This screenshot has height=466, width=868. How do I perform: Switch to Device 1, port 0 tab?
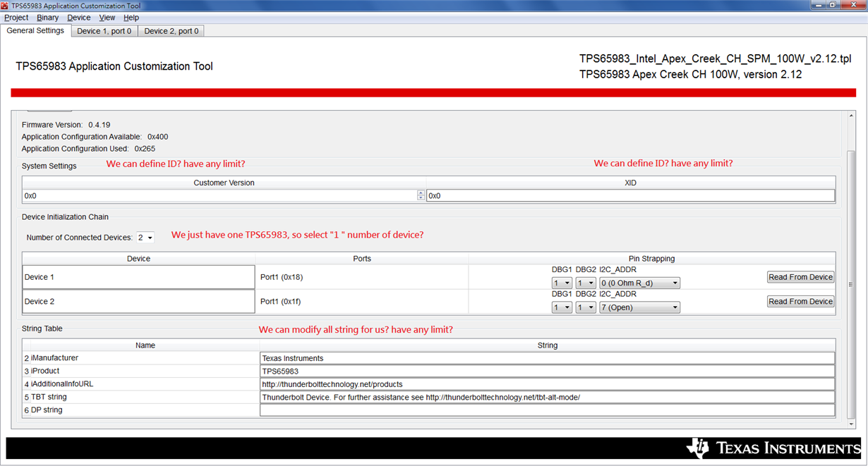pyautogui.click(x=104, y=31)
